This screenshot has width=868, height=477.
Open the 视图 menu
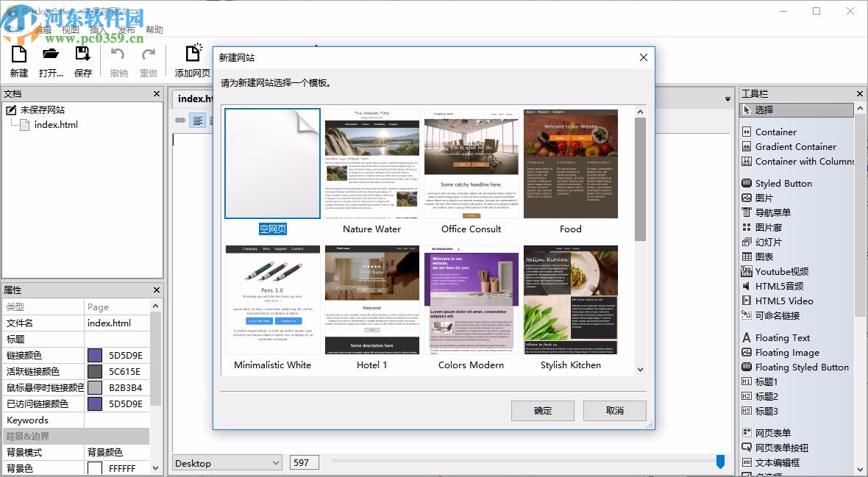click(x=71, y=30)
